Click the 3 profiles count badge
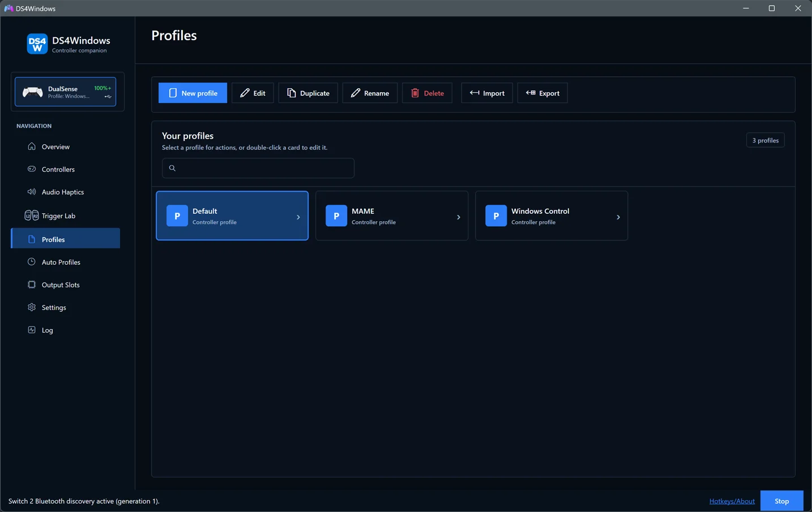This screenshot has width=812, height=512. (x=765, y=140)
